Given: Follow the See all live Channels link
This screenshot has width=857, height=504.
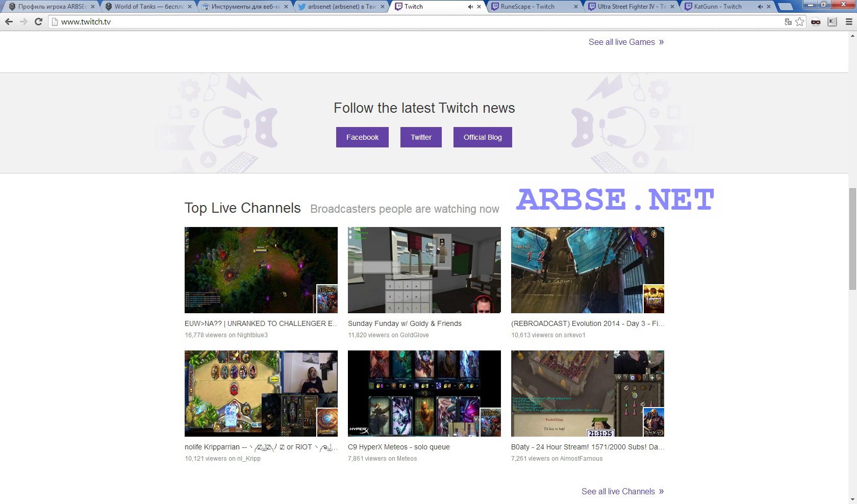Looking at the screenshot, I should click(622, 491).
